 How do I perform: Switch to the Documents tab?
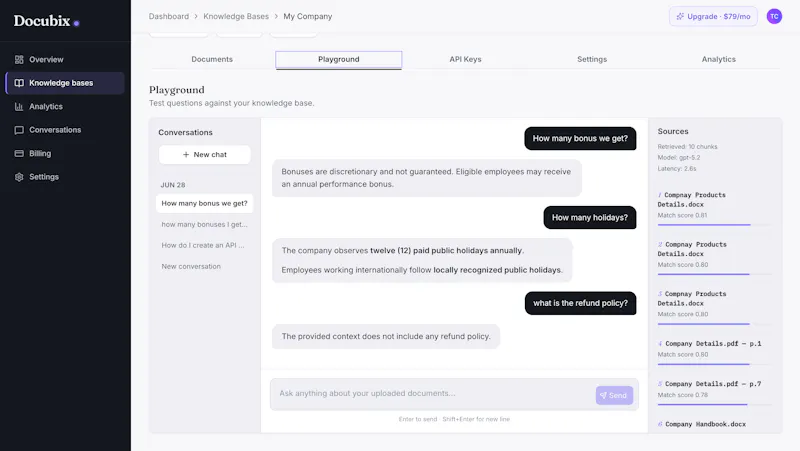coord(212,59)
